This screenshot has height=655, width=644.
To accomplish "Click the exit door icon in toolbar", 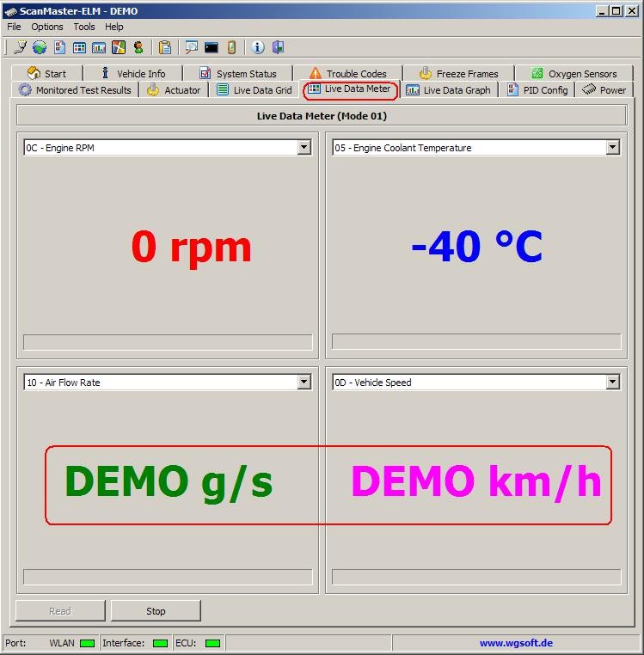I will pos(278,47).
